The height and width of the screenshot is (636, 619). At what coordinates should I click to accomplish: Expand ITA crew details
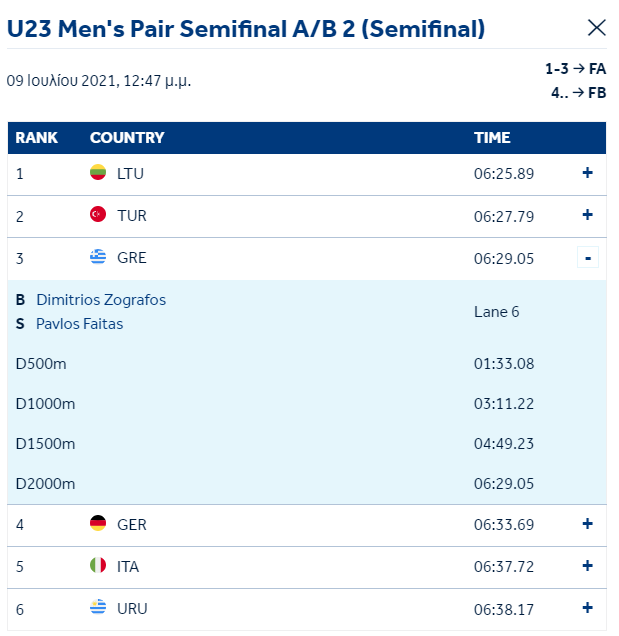(587, 566)
